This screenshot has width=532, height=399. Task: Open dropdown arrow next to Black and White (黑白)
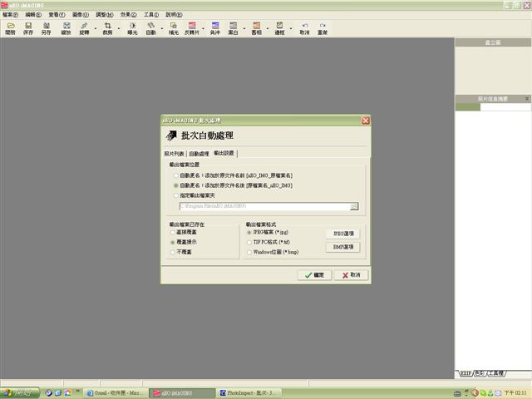tap(244, 28)
